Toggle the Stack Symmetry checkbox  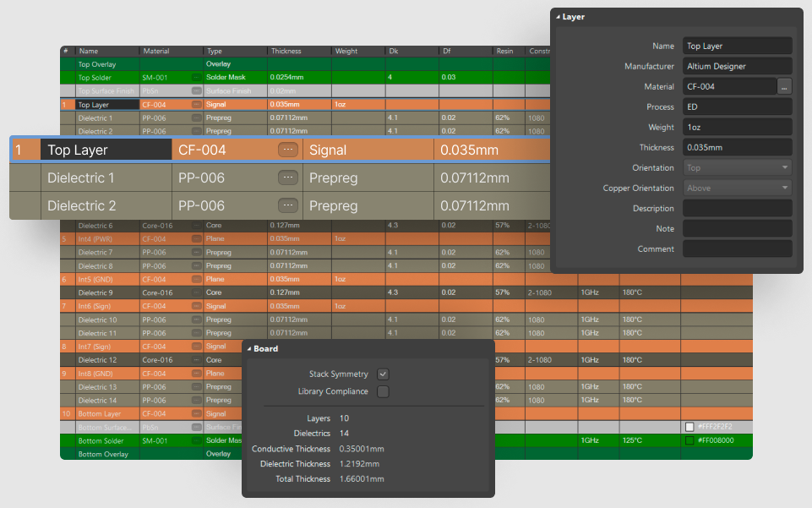383,374
